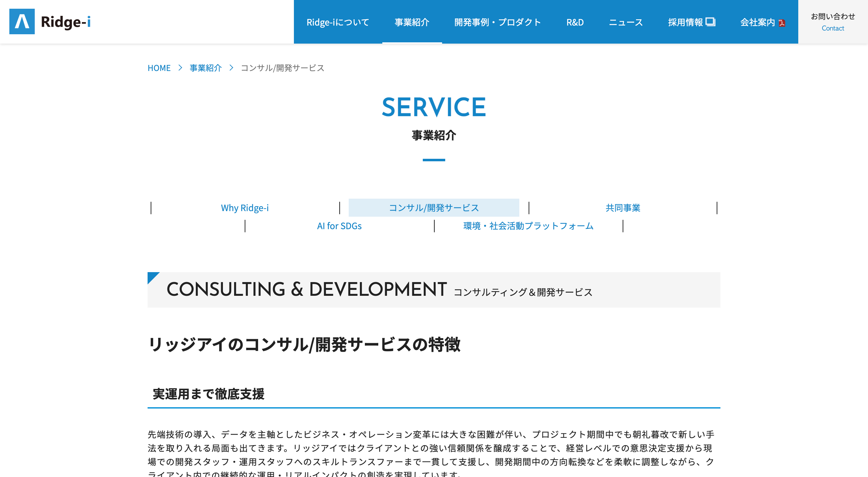Screen dimensions: 868x477
Task: Click the PDF icon beside 会社案内
Action: tap(782, 23)
